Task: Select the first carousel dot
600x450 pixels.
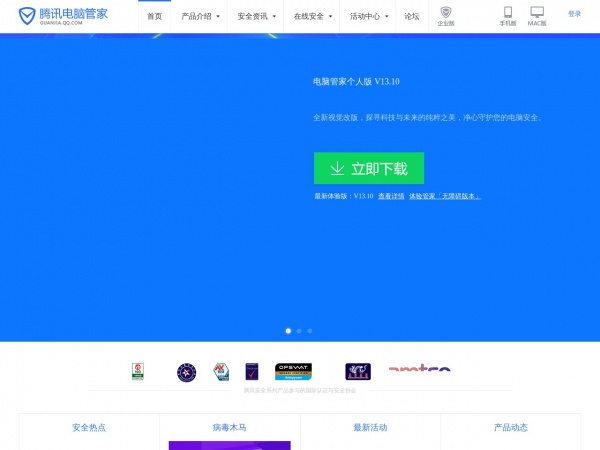Action: point(288,331)
